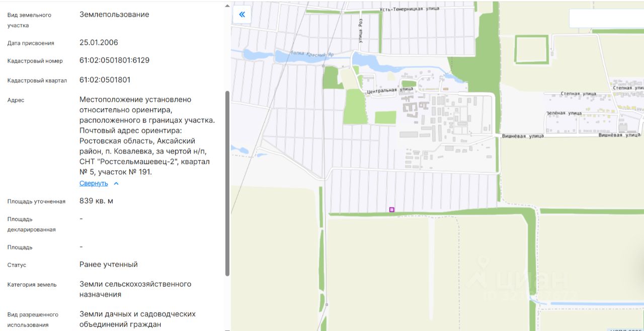
Task: Click the 'Кадастровый номер' label
Action: click(35, 61)
